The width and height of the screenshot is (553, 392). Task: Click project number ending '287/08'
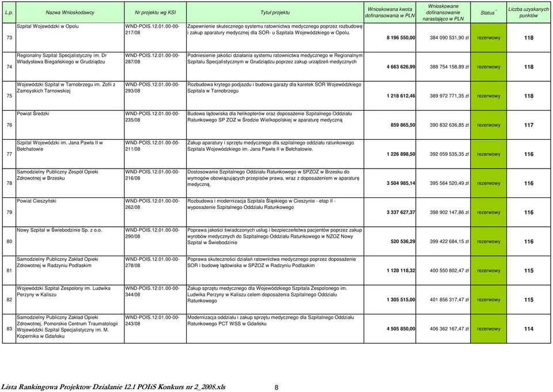152,59
